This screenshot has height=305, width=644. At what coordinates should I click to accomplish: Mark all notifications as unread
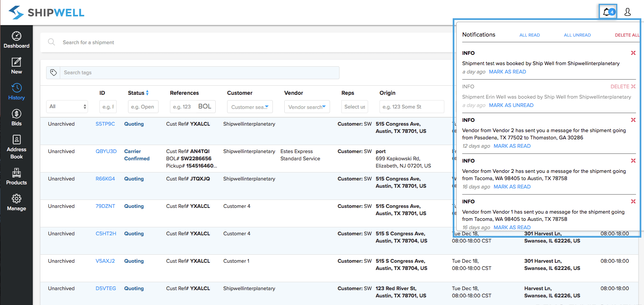click(577, 35)
